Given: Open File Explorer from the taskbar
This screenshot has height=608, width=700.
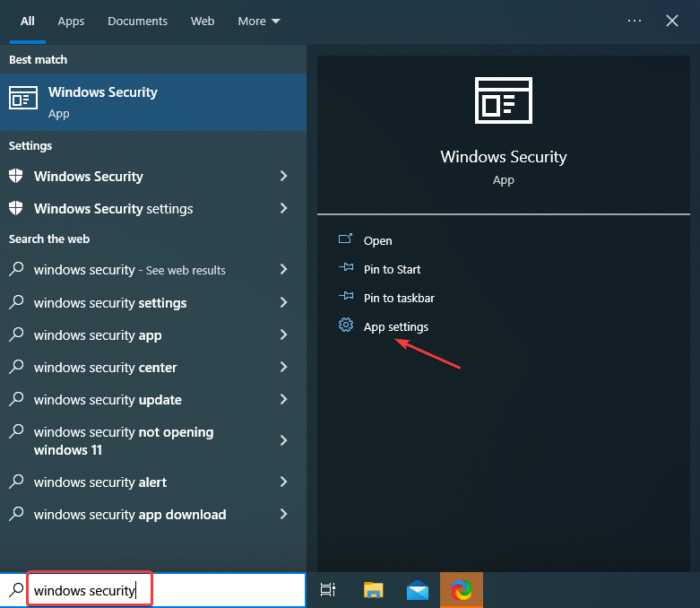Looking at the screenshot, I should (x=374, y=590).
